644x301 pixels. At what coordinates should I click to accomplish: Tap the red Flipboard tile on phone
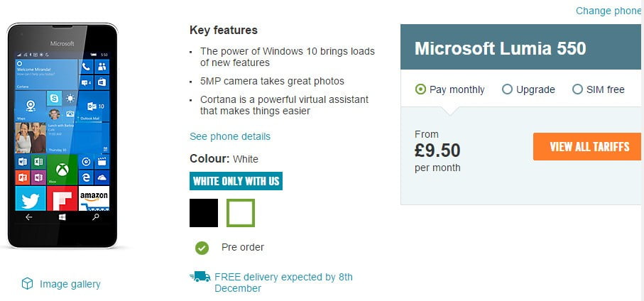click(x=62, y=199)
